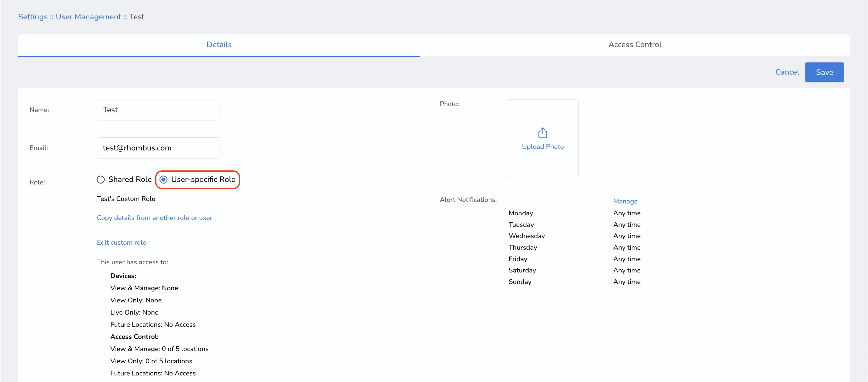Screen dimensions: 868x382
Task: Click the "Devices:" heading
Action: pyautogui.click(x=123, y=276)
